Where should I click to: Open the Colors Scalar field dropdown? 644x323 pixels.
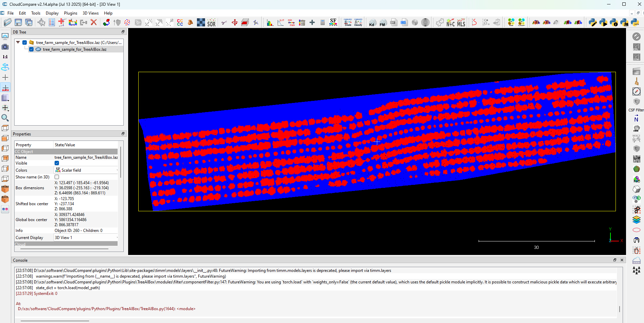(x=86, y=170)
